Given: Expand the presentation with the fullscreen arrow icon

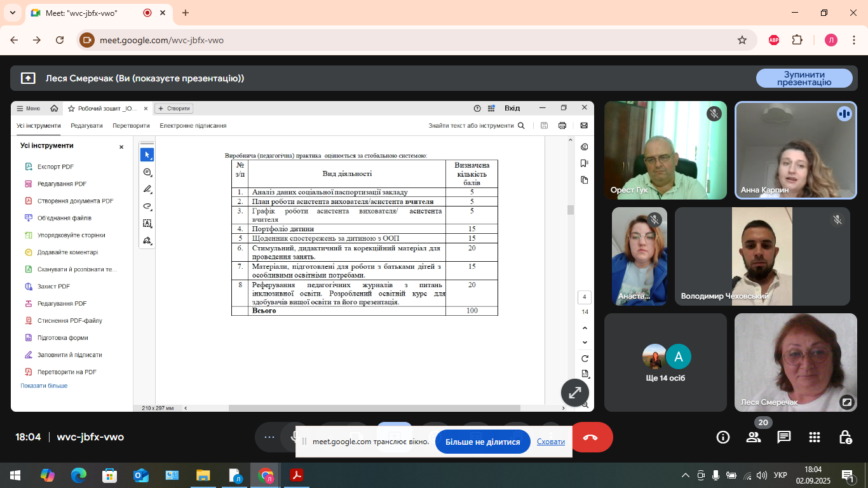Looking at the screenshot, I should (x=574, y=393).
